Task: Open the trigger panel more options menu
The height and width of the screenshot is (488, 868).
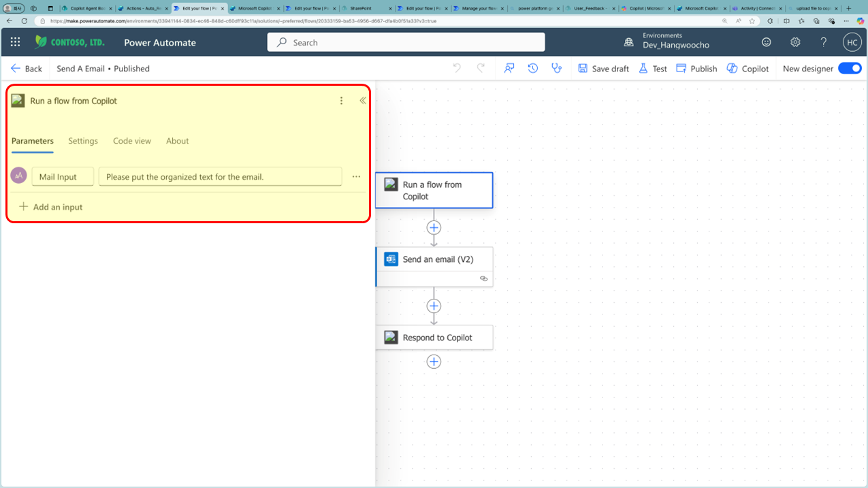Action: pos(341,101)
